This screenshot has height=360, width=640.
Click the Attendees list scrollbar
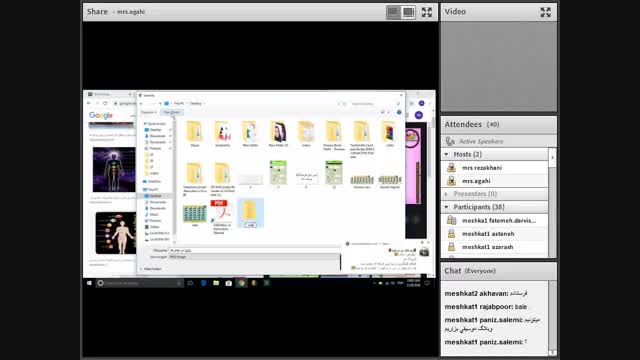tap(552, 204)
